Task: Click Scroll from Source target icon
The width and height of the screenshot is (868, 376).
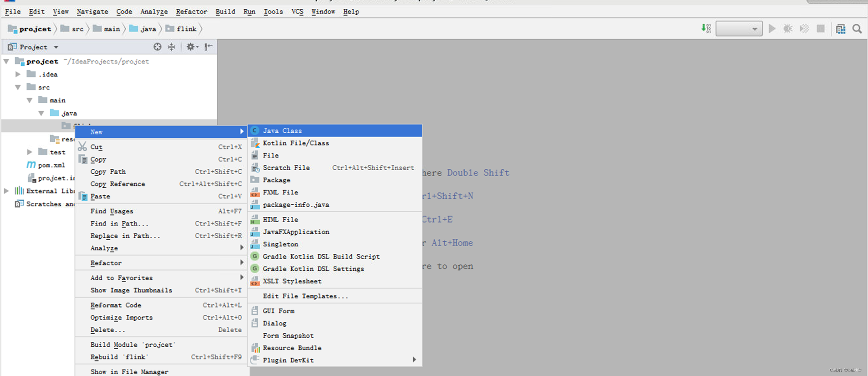Action: click(x=157, y=47)
